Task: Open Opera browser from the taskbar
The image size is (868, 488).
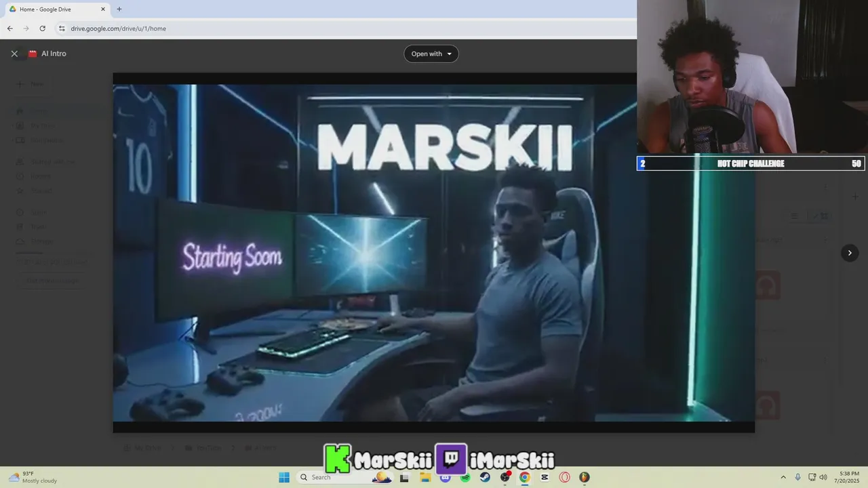Action: coord(564,477)
